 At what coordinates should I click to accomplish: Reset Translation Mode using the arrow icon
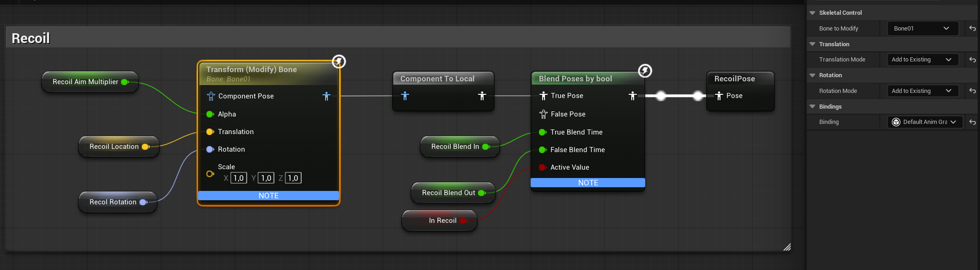[x=972, y=60]
